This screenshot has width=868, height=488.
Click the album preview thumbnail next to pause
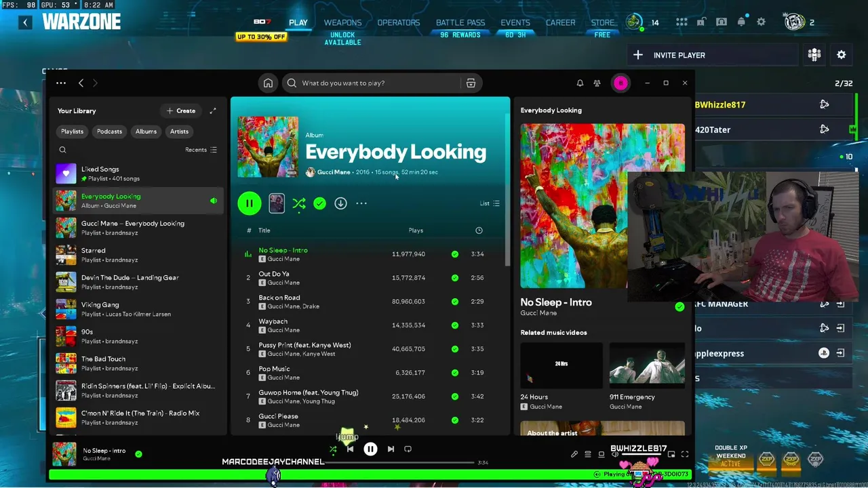[x=277, y=203]
